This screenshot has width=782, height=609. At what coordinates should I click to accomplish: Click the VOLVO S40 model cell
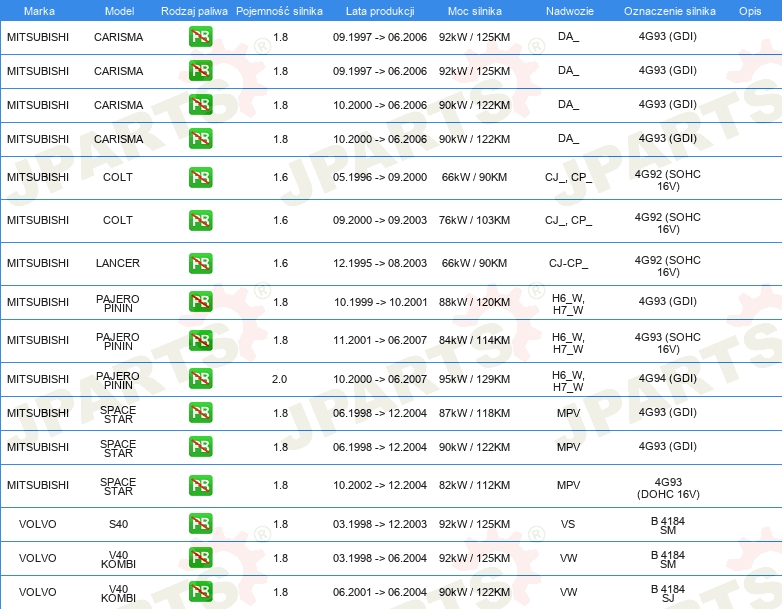click(x=118, y=524)
